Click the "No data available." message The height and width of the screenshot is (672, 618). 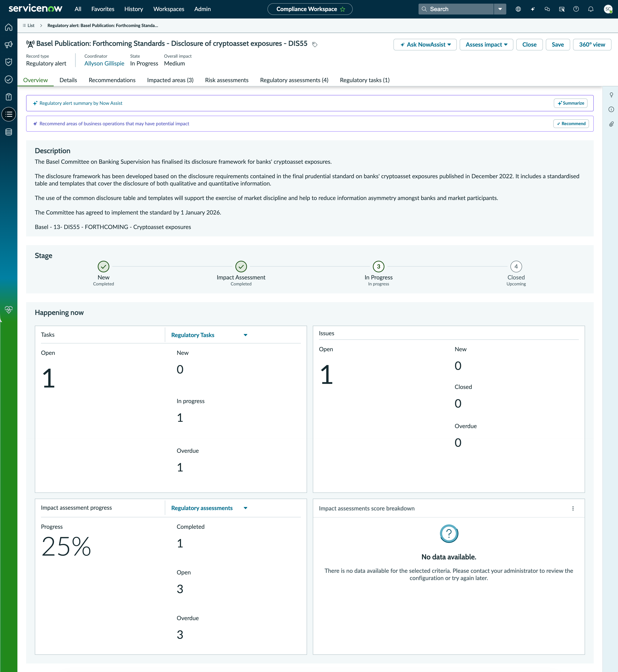pyautogui.click(x=448, y=557)
